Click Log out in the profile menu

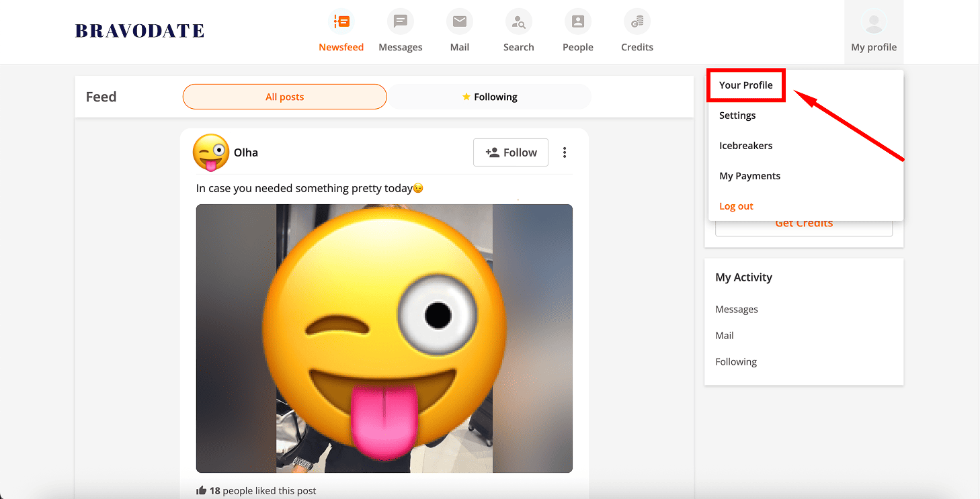(x=736, y=206)
